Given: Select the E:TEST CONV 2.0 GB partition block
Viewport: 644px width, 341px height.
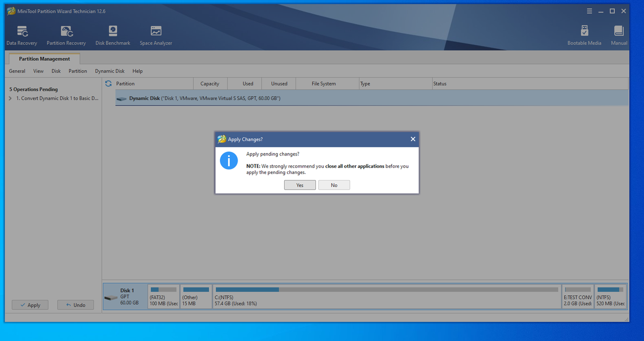Looking at the screenshot, I should coord(578,297).
